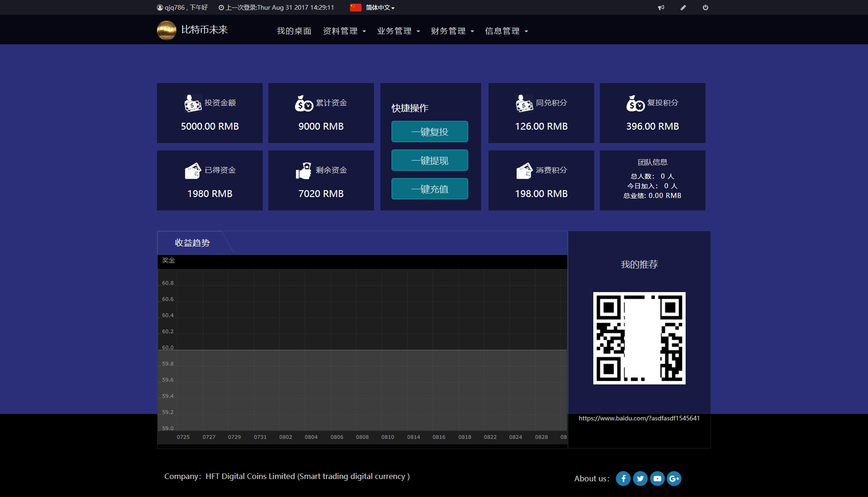
Task: Click the 团队信息 heading
Action: click(x=652, y=162)
